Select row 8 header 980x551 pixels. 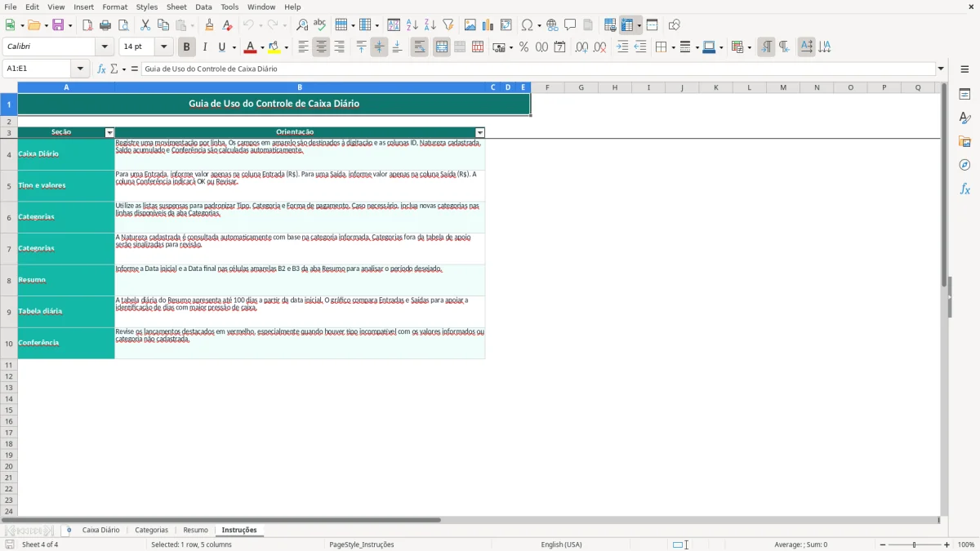click(9, 280)
